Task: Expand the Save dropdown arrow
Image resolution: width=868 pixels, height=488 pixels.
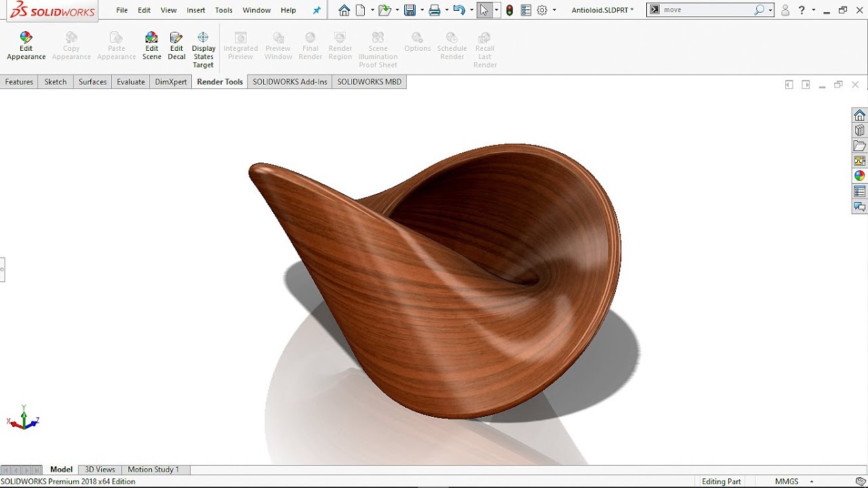Action: click(x=422, y=10)
